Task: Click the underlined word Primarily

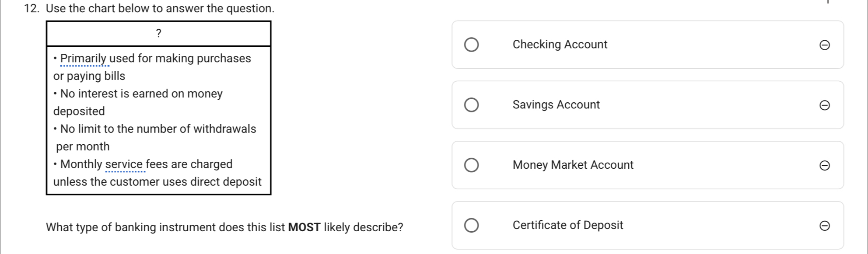Action: (85, 59)
